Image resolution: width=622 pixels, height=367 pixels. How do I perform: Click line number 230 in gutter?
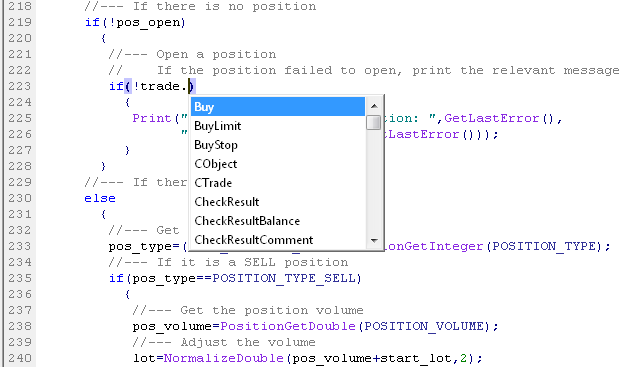(20, 198)
